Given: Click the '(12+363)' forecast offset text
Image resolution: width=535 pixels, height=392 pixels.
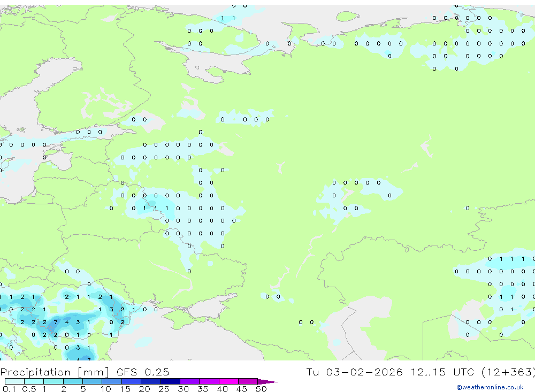Looking at the screenshot, I should (x=508, y=372).
